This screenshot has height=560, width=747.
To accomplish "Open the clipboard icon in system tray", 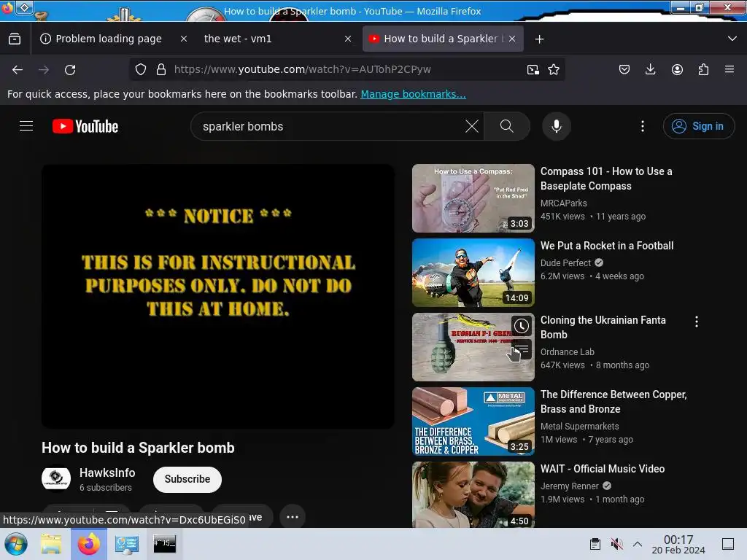I will coord(595,544).
